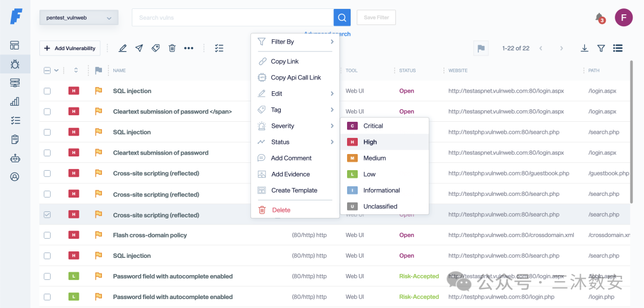The height and width of the screenshot is (308, 644).
Task: Click the magnifier search button
Action: pos(342,18)
